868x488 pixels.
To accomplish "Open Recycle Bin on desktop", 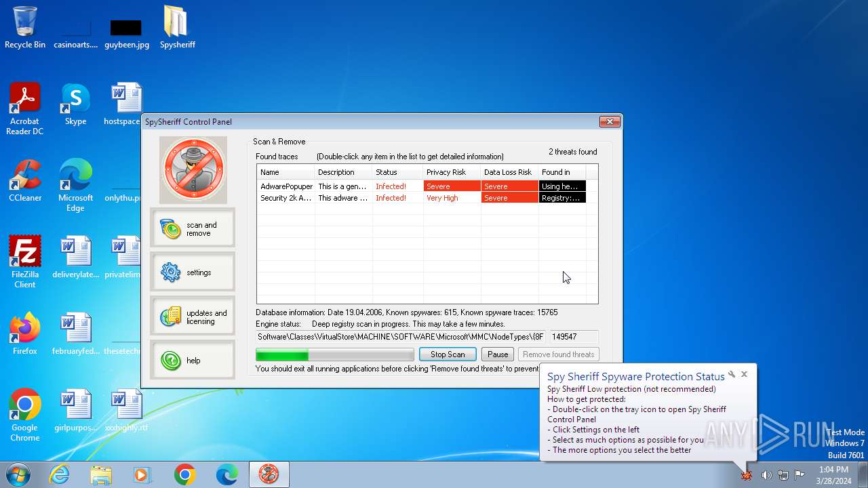I will pyautogui.click(x=25, y=28).
